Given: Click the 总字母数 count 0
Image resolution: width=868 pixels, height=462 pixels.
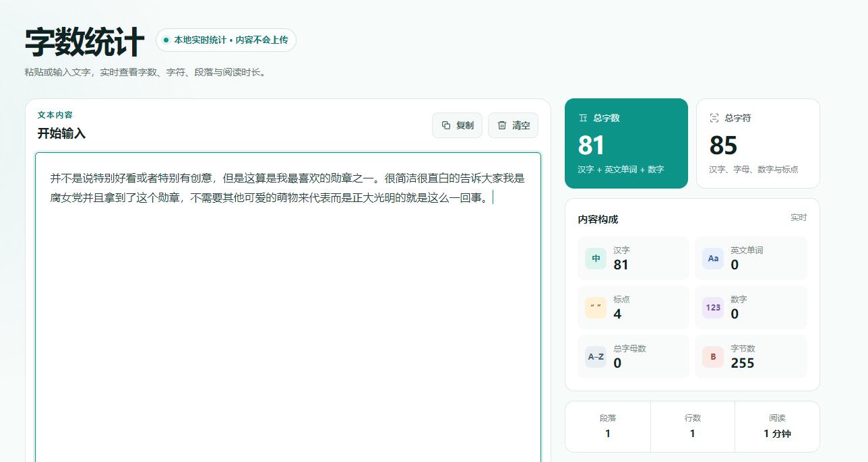Looking at the screenshot, I should tap(617, 364).
